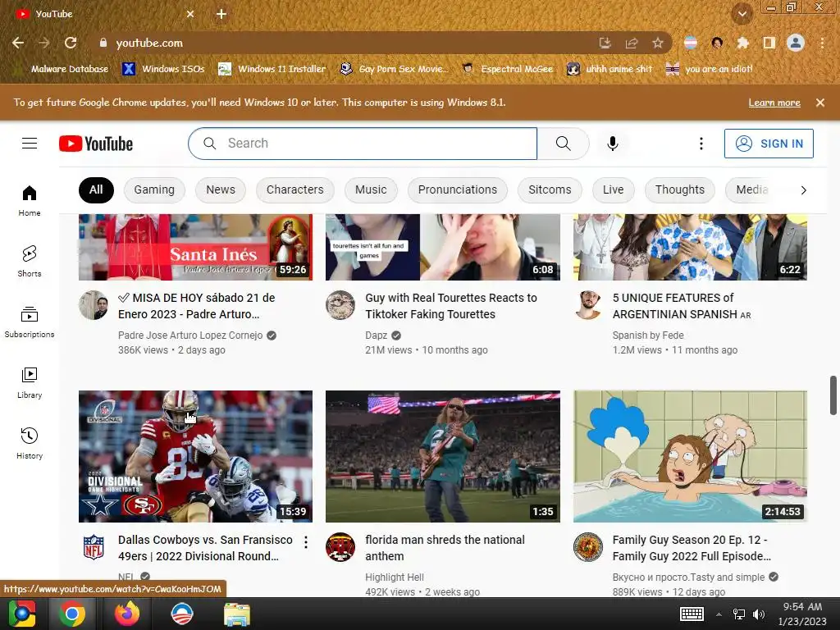The image size is (840, 630).
Task: Open '5 UNIQUE FEATURES of ARGENTINIAN SPANISH' title
Action: pyautogui.click(x=682, y=306)
